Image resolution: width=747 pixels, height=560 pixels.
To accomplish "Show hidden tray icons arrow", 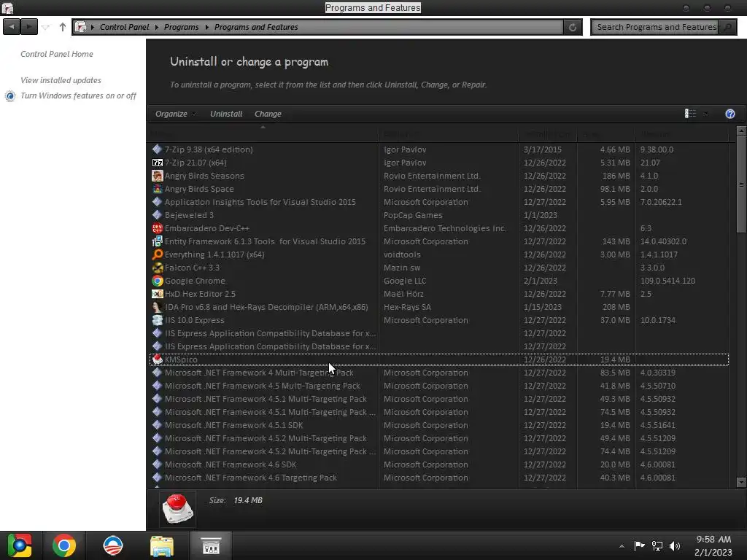I will (622, 546).
